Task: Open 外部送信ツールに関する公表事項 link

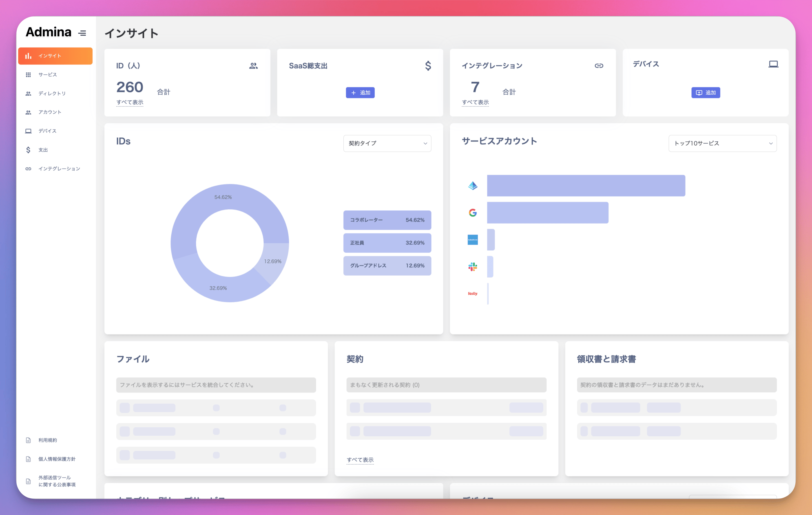Action: tap(57, 481)
